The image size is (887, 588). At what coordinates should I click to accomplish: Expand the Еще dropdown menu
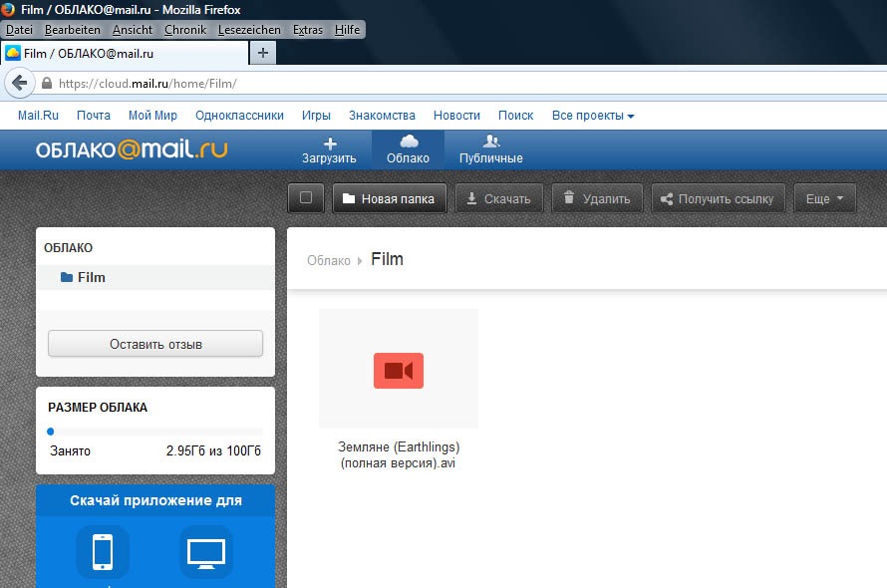point(824,198)
